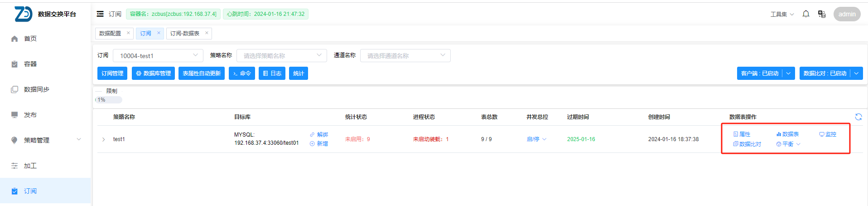The image size is (868, 206).
Task: Collapse the sidebar with the hamburger icon
Action: [x=100, y=14]
